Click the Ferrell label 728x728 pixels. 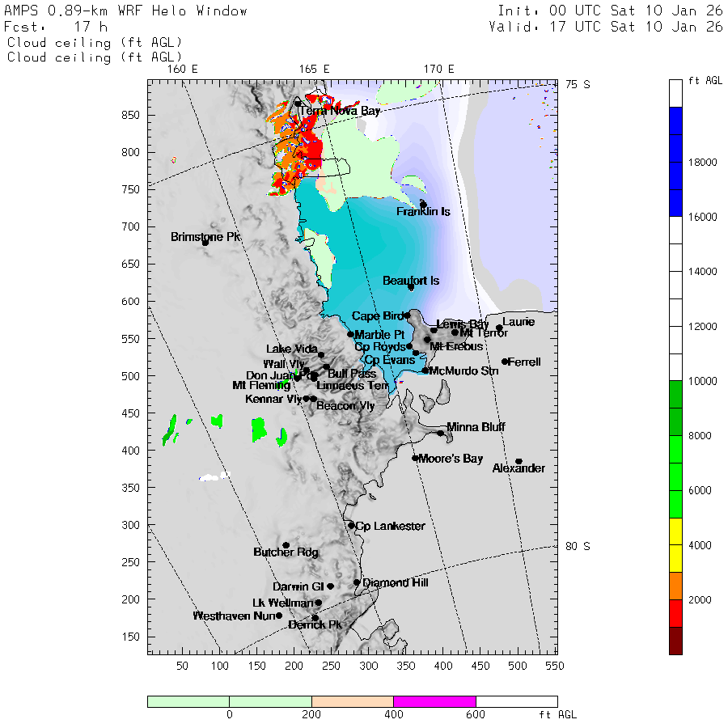524,362
